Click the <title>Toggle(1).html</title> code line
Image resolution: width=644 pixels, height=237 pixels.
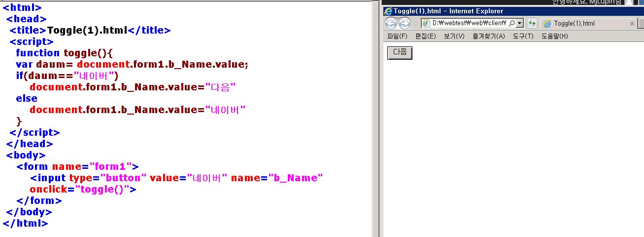pos(90,30)
